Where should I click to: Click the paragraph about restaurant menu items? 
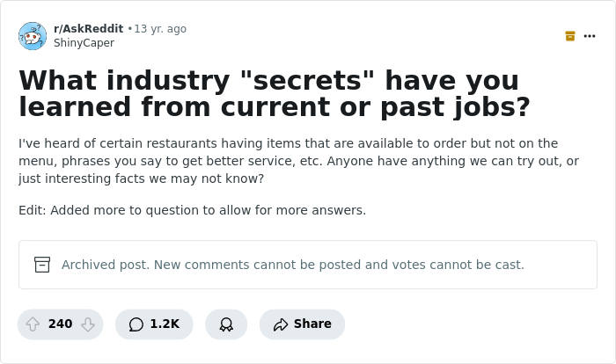click(x=299, y=161)
